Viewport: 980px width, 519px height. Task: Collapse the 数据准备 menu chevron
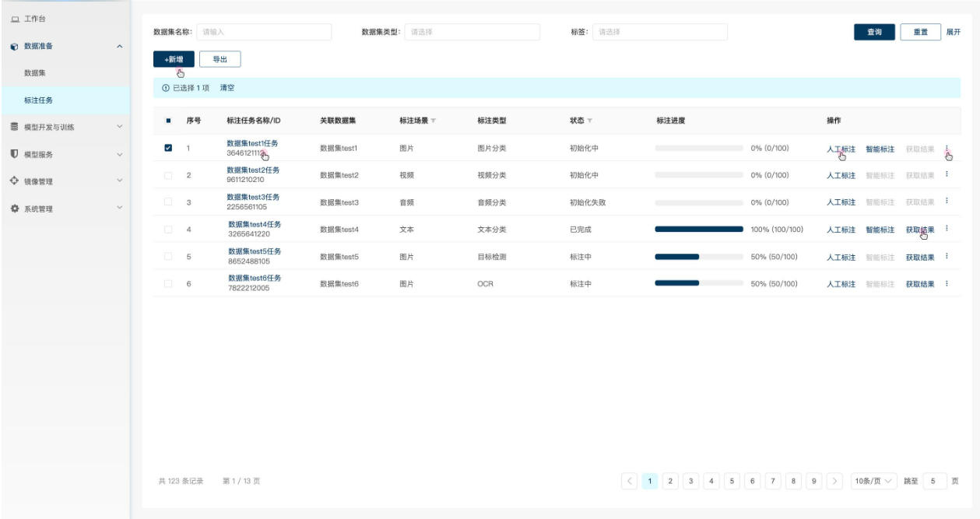point(119,47)
